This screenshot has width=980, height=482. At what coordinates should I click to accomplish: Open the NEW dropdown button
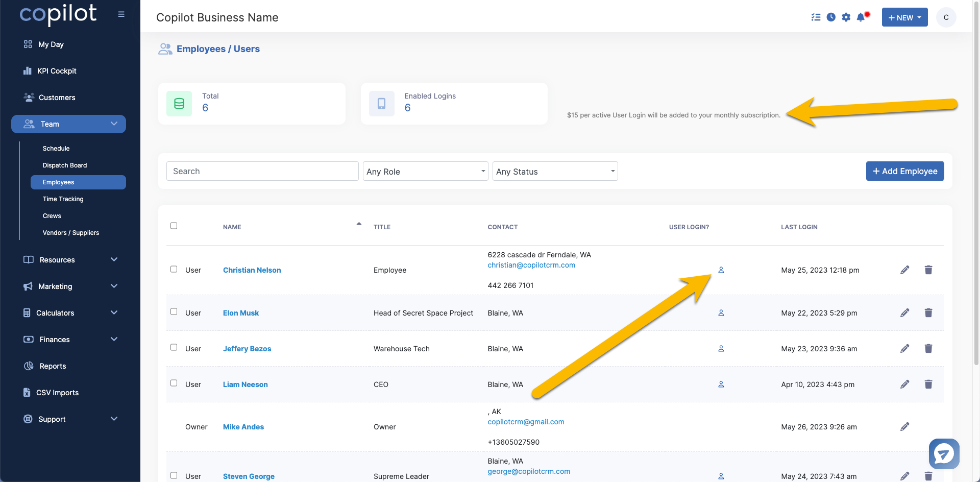pyautogui.click(x=904, y=17)
